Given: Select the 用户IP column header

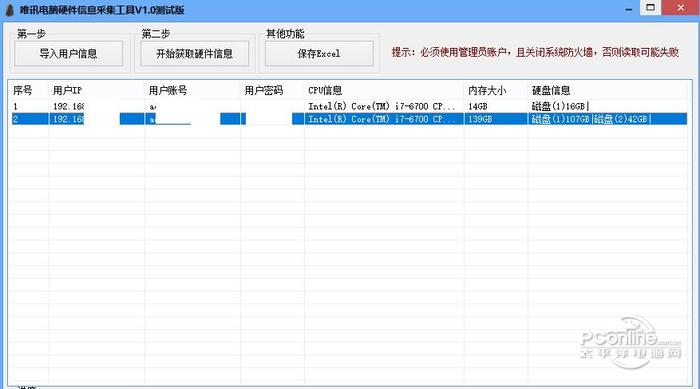Looking at the screenshot, I should [x=67, y=91].
